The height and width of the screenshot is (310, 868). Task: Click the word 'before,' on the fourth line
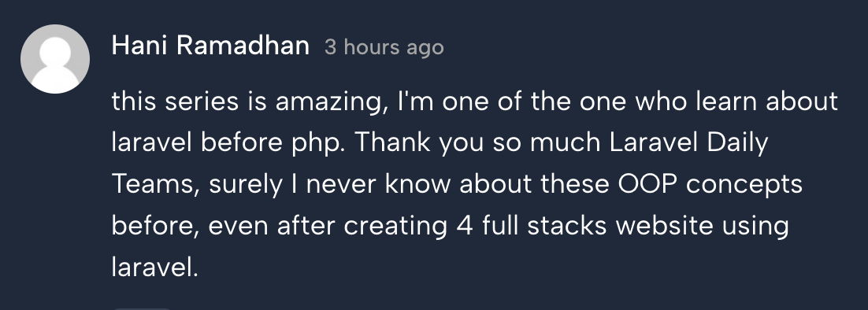pyautogui.click(x=155, y=226)
